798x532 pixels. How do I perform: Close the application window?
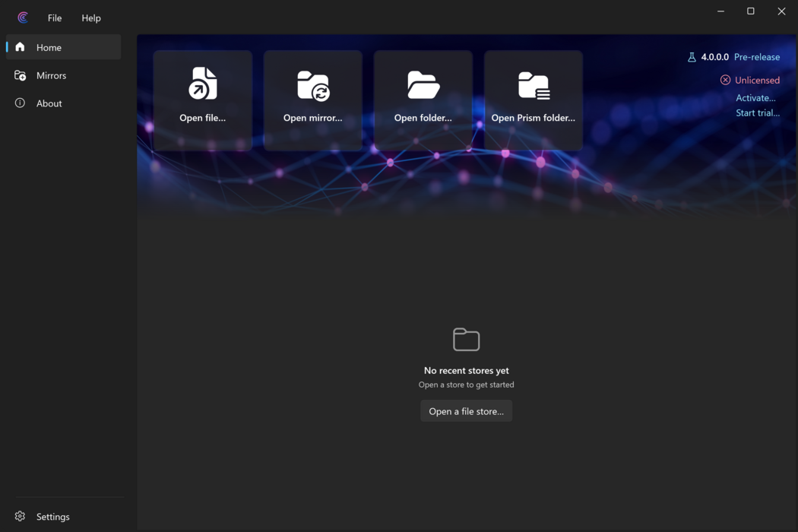(x=781, y=11)
